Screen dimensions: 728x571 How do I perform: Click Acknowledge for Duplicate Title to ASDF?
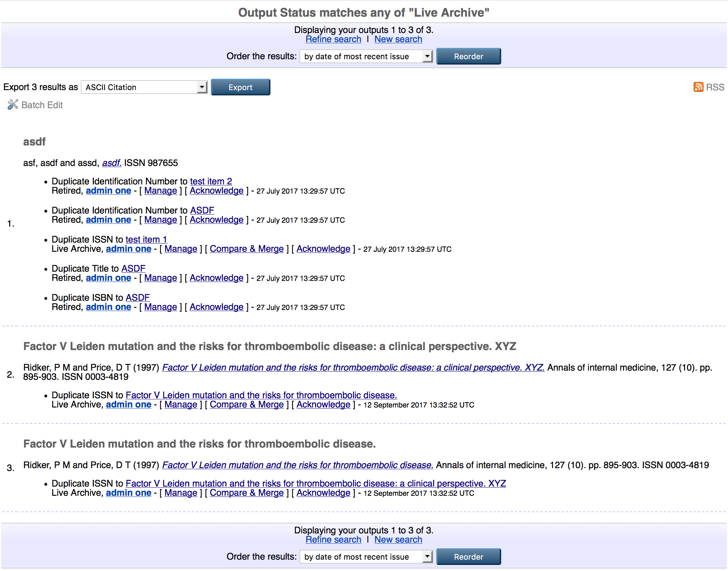point(216,278)
